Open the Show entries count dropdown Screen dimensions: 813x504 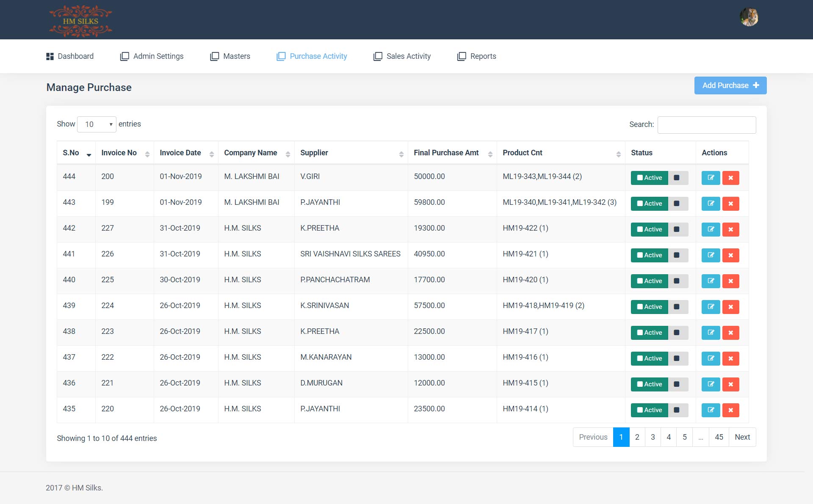[97, 124]
